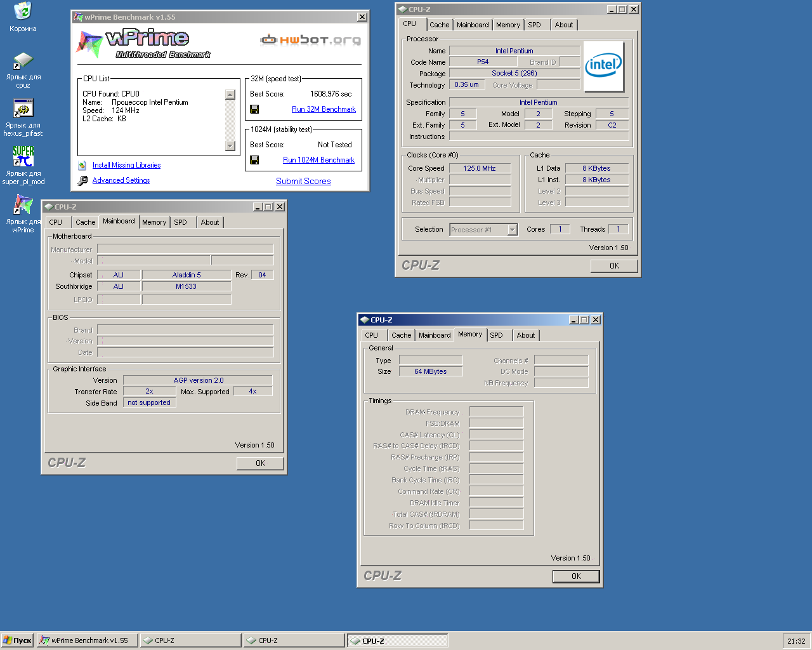The height and width of the screenshot is (650, 812).
Task: Open Cache tab in CPU-Z Memory window
Action: pos(401,335)
